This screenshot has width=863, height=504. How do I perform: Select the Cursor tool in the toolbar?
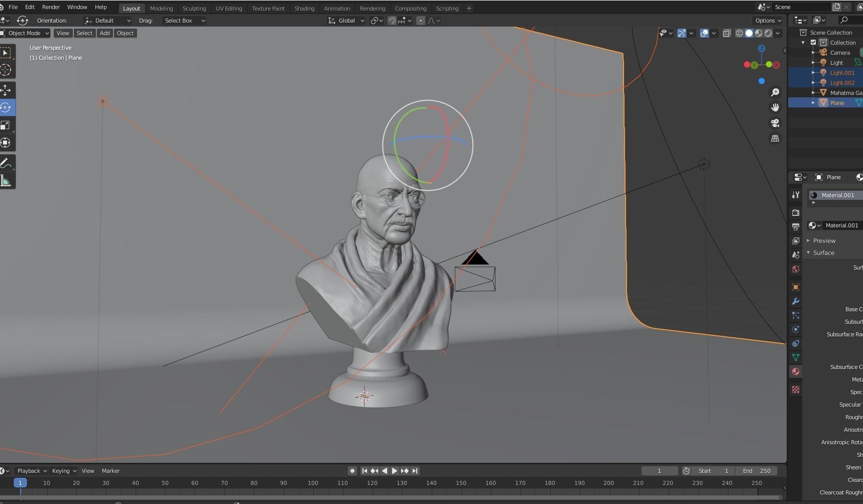(x=6, y=70)
